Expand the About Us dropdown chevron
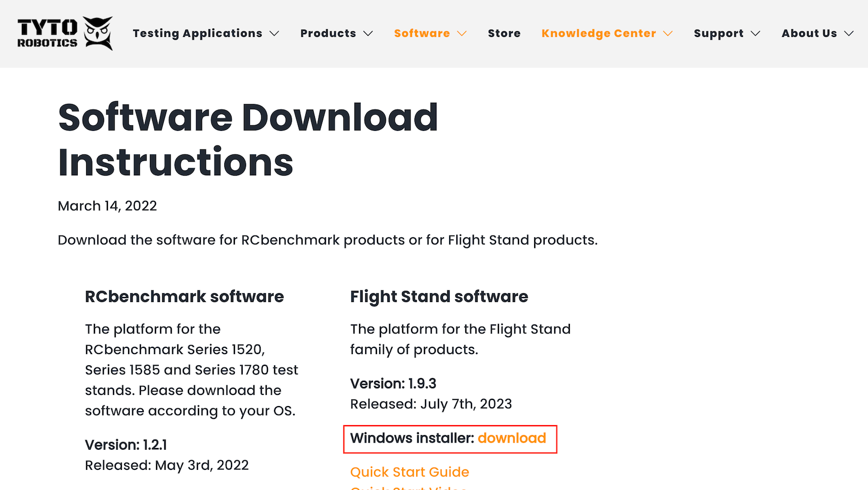 click(850, 34)
